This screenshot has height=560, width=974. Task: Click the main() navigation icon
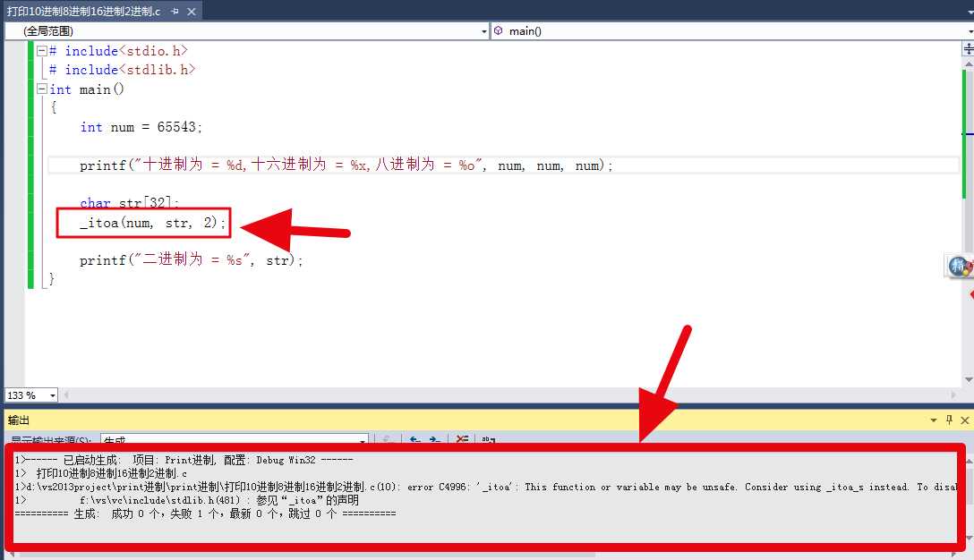point(499,30)
